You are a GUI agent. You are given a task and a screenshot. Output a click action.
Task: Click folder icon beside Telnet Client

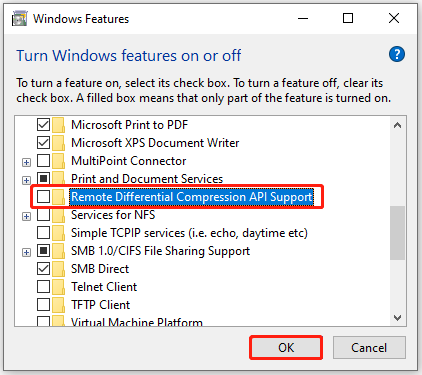tap(58, 287)
